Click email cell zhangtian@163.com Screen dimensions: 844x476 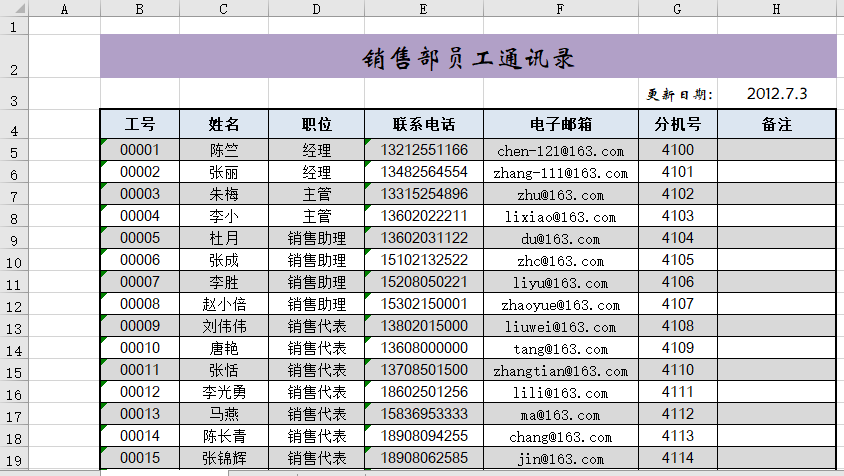click(560, 370)
